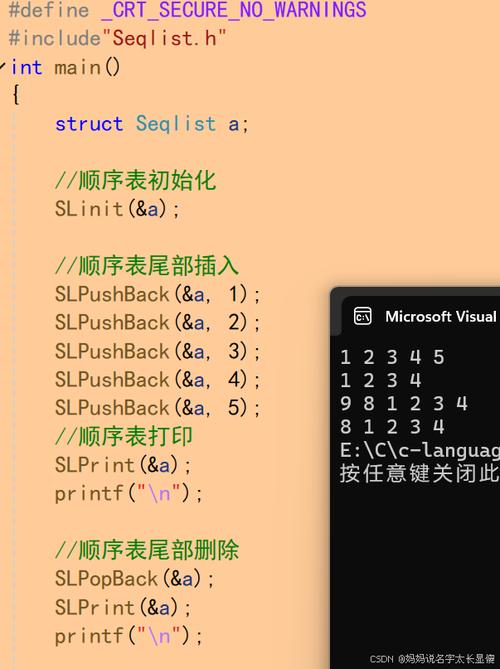Click the comment 顺序表尾部删除
500x669 pixels.
(x=147, y=550)
